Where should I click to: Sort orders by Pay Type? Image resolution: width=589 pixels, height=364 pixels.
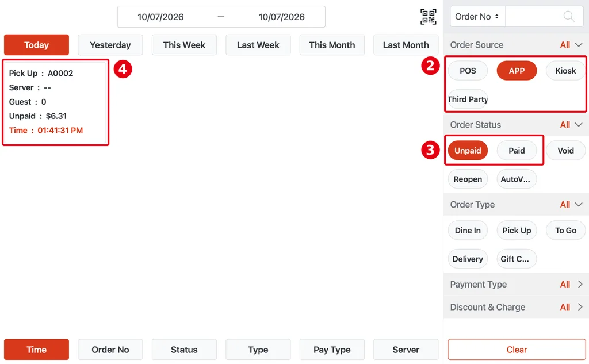pyautogui.click(x=332, y=350)
